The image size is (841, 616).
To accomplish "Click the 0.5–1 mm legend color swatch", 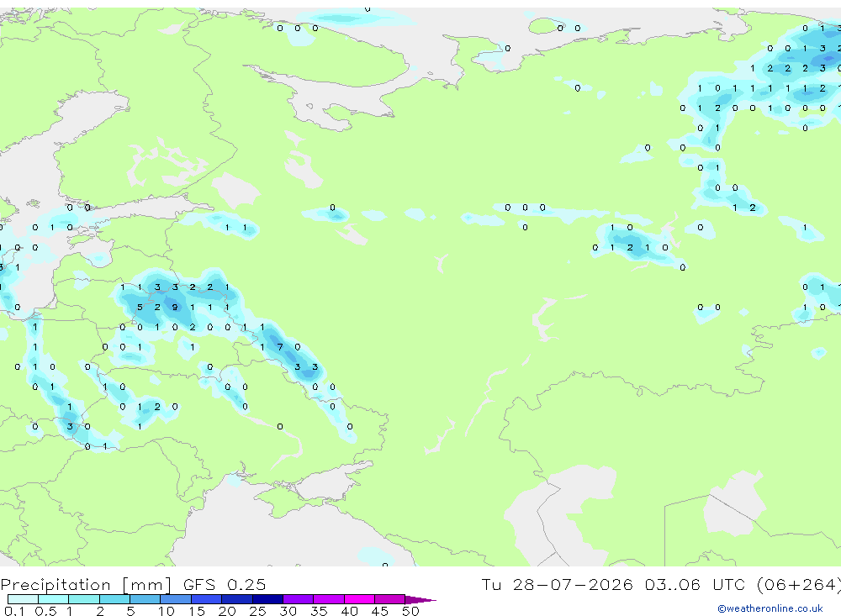I will pos(54,599).
